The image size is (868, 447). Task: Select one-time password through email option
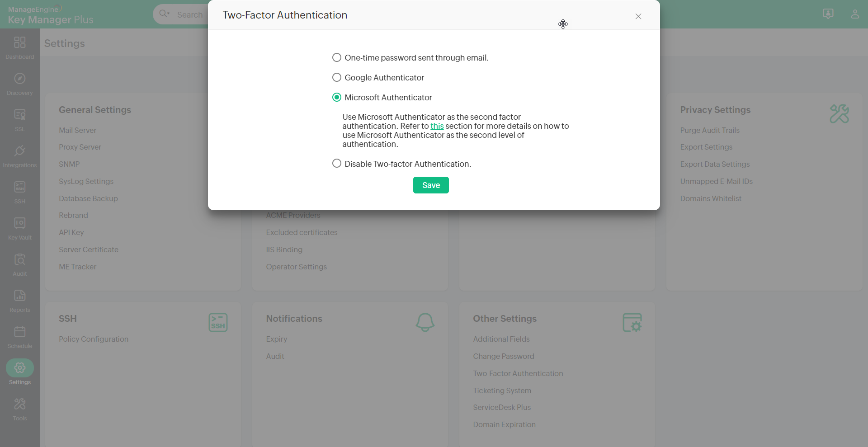[337, 57]
